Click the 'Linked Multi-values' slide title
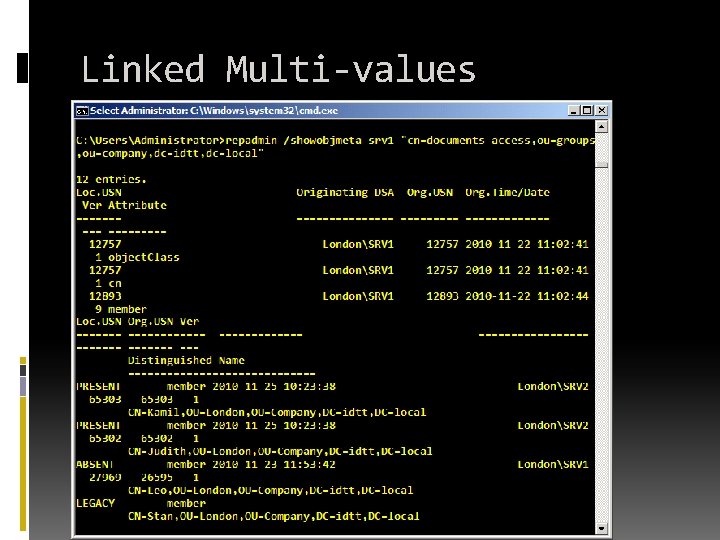Screen dimensions: 720x540 pos(278,69)
